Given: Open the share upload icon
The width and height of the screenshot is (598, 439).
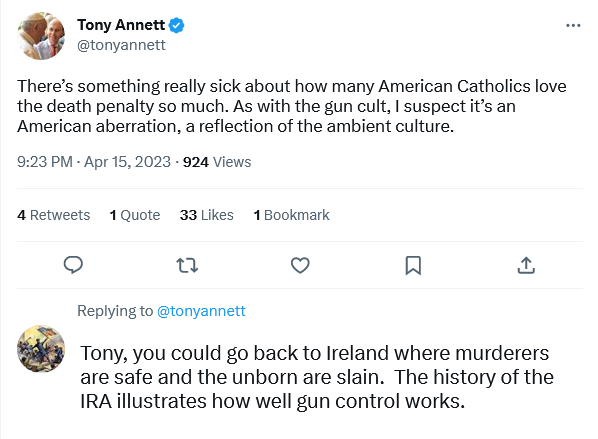Looking at the screenshot, I should 526,265.
